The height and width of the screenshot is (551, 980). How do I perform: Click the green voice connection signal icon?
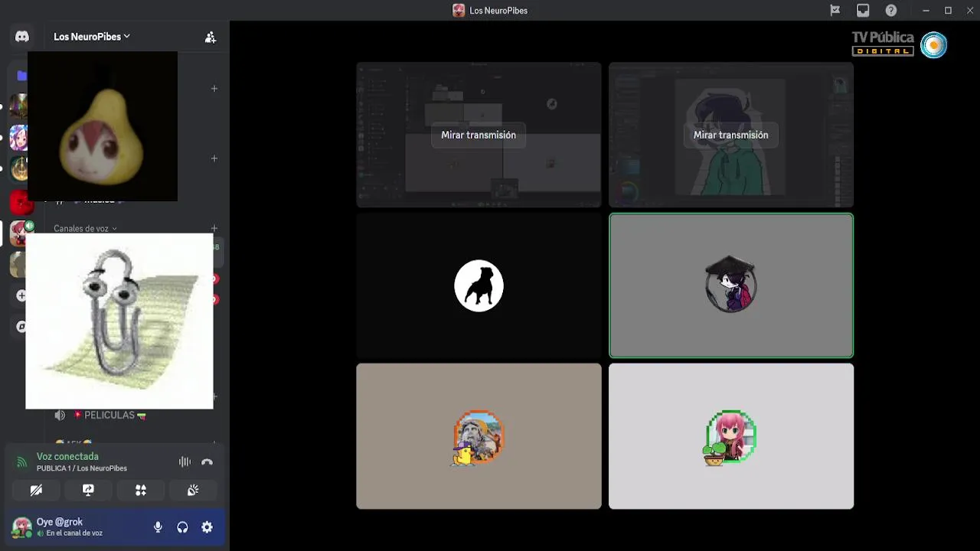click(21, 462)
